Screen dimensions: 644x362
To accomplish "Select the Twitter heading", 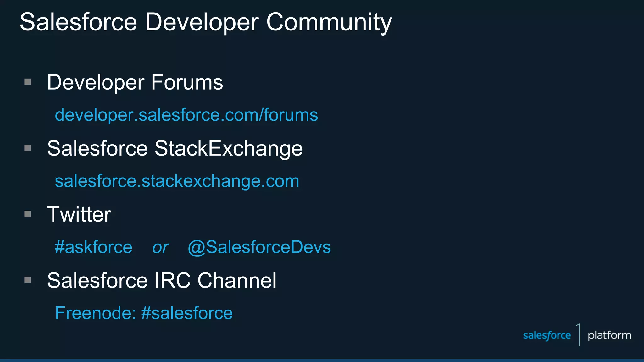I will 79,214.
